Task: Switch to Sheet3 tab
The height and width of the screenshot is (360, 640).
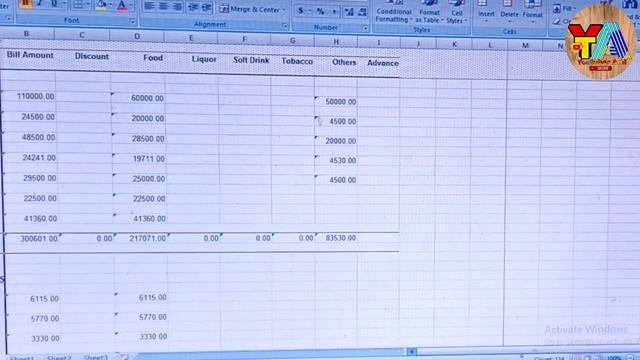Action: 96,358
